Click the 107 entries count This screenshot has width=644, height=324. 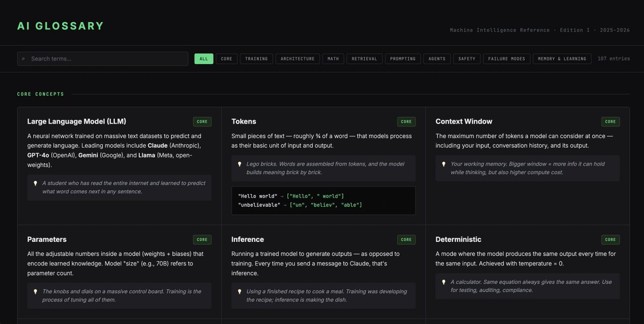click(x=613, y=59)
